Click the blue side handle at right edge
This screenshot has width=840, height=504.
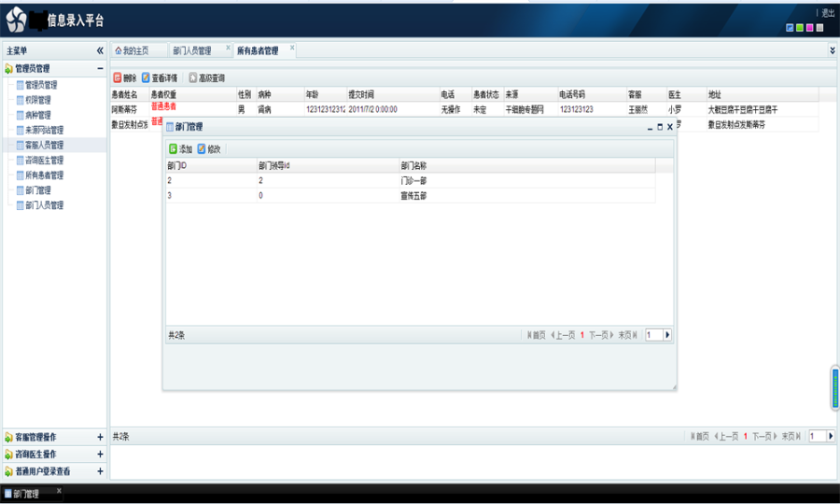coord(835,388)
